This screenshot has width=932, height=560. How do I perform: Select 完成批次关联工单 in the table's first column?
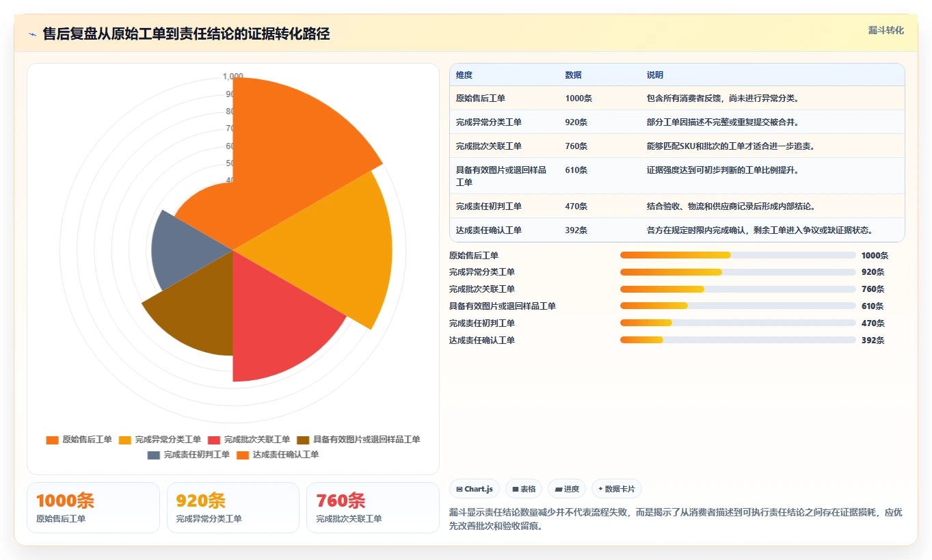489,146
